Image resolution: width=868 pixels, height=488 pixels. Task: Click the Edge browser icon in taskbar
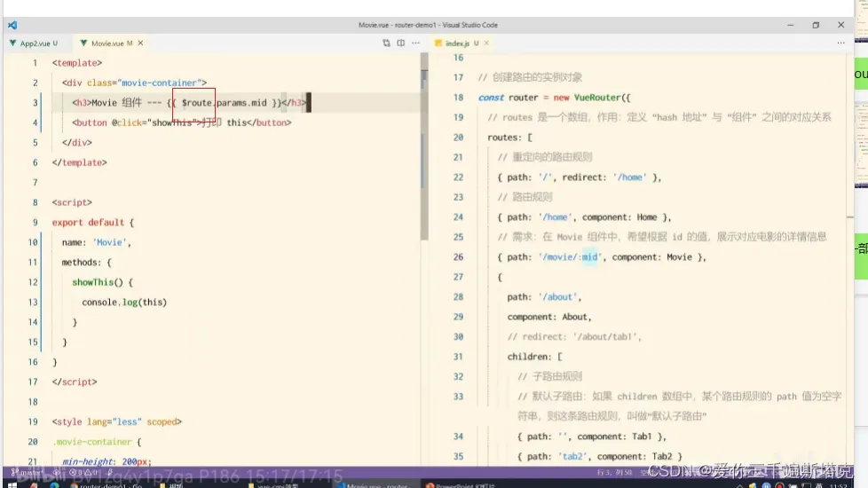point(54,484)
